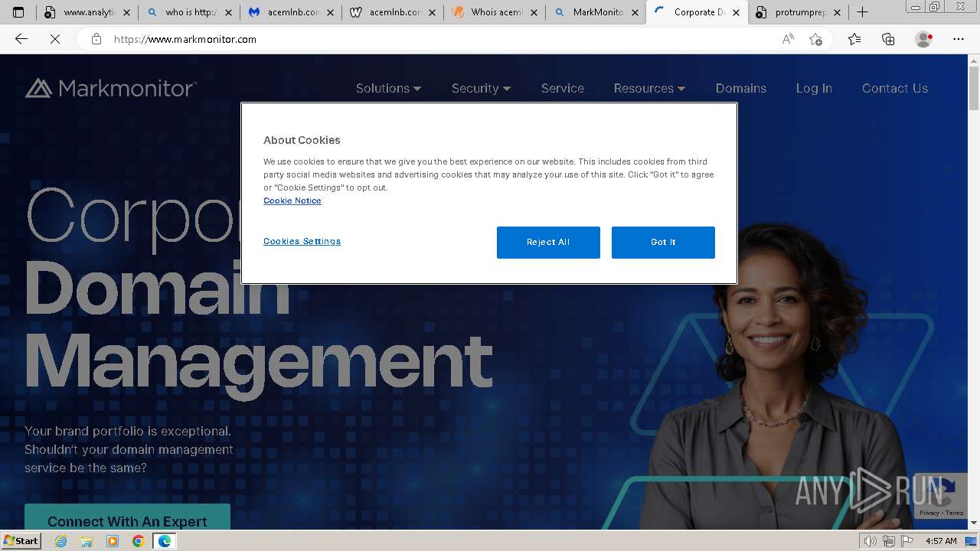Open Settings and more ellipsis menu
Screen dimensions: 980x551
[959, 39]
